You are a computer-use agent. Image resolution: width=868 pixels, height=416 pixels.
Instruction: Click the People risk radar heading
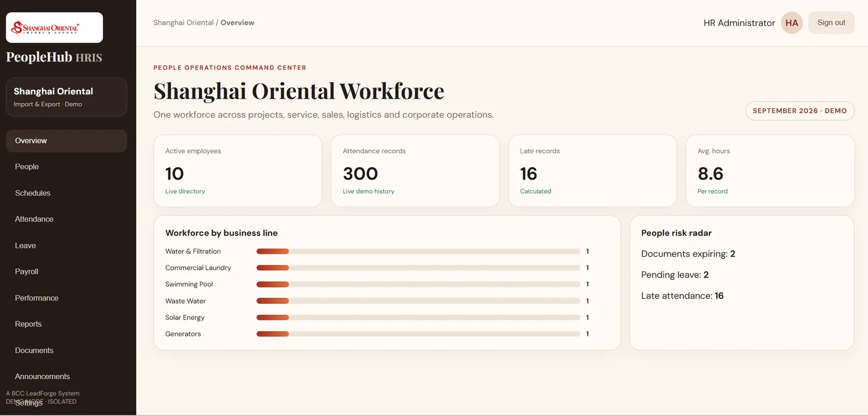pos(677,233)
